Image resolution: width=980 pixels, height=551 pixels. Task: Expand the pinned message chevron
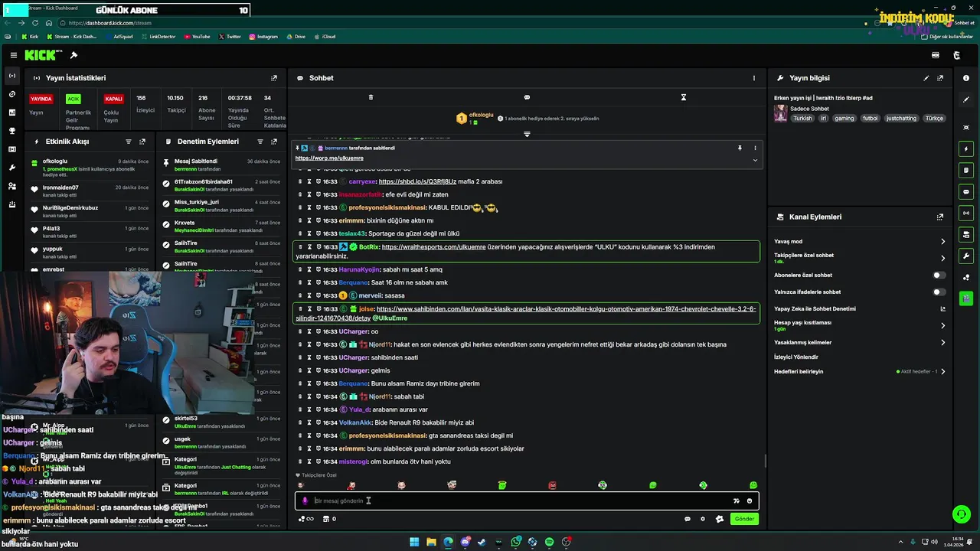755,160
